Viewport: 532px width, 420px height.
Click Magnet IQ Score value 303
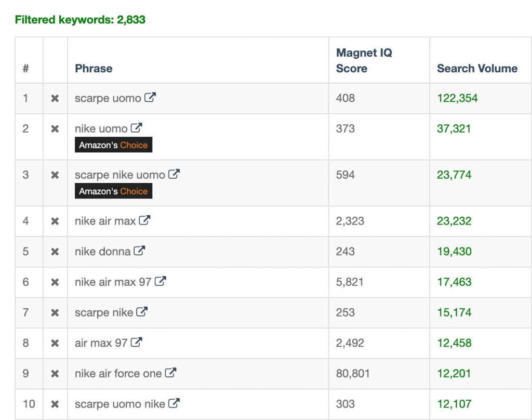tap(345, 404)
